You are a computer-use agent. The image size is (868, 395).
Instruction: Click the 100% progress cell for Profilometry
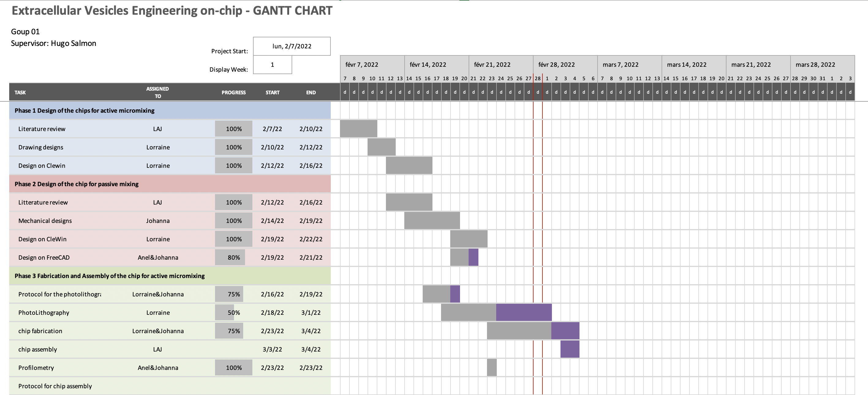tap(233, 368)
